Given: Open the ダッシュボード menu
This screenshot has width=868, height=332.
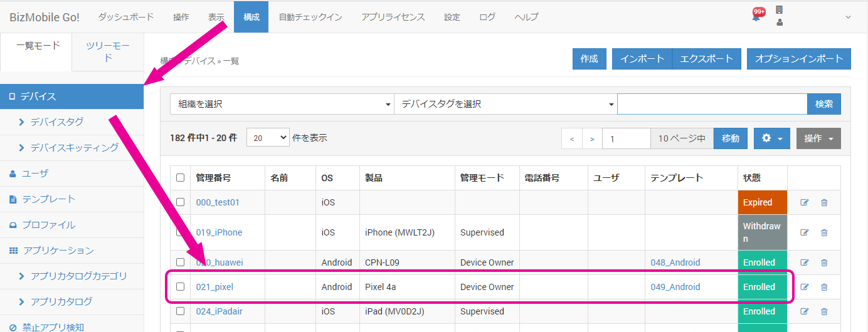Looking at the screenshot, I should (x=125, y=17).
